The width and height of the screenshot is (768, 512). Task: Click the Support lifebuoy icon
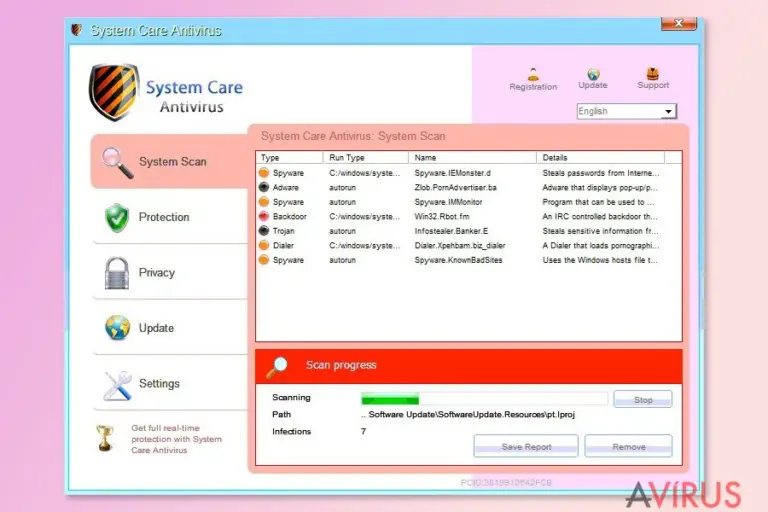tap(652, 73)
